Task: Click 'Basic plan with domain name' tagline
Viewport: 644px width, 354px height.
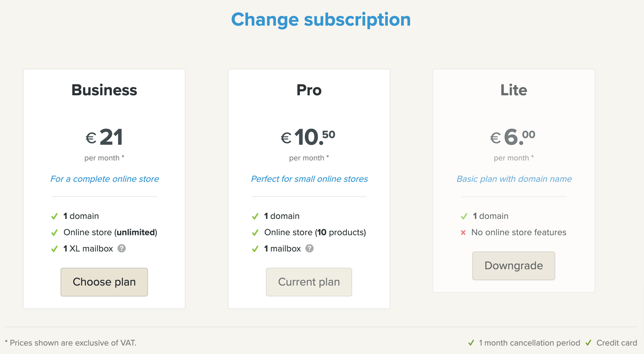Action: (x=514, y=179)
